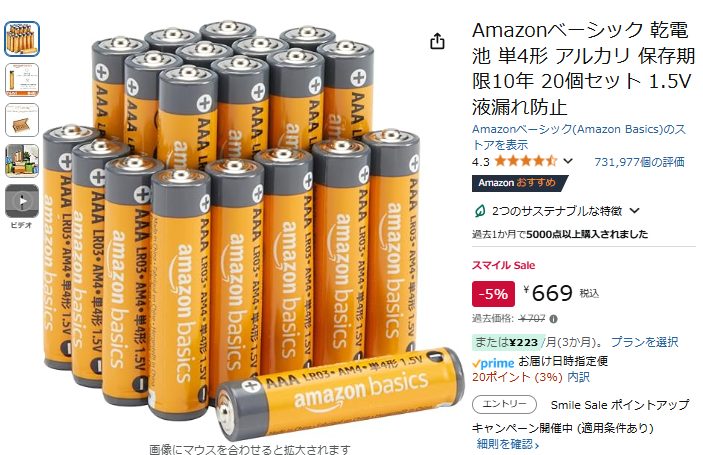The image size is (703, 455).
Task: Click the 内訳 points breakdown link
Action: point(579,377)
